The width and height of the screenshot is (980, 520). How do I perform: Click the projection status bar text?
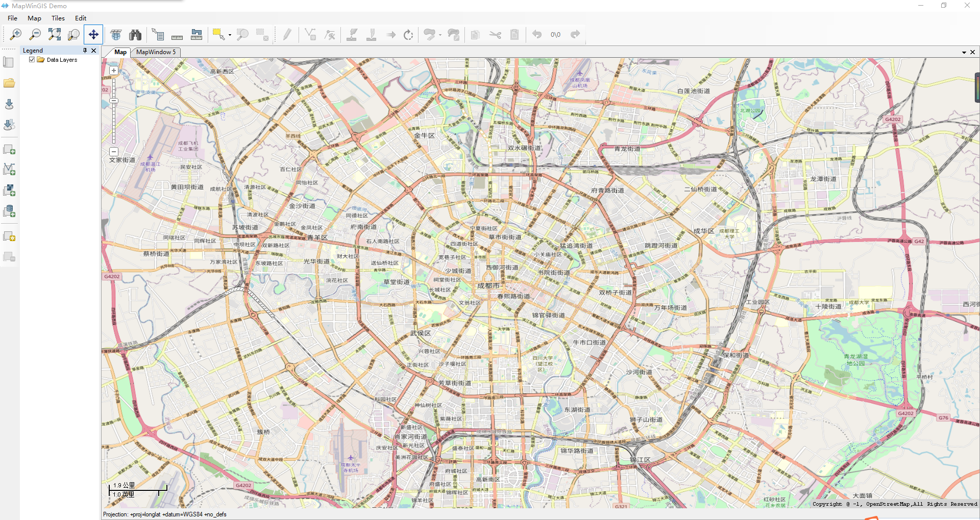(x=165, y=514)
